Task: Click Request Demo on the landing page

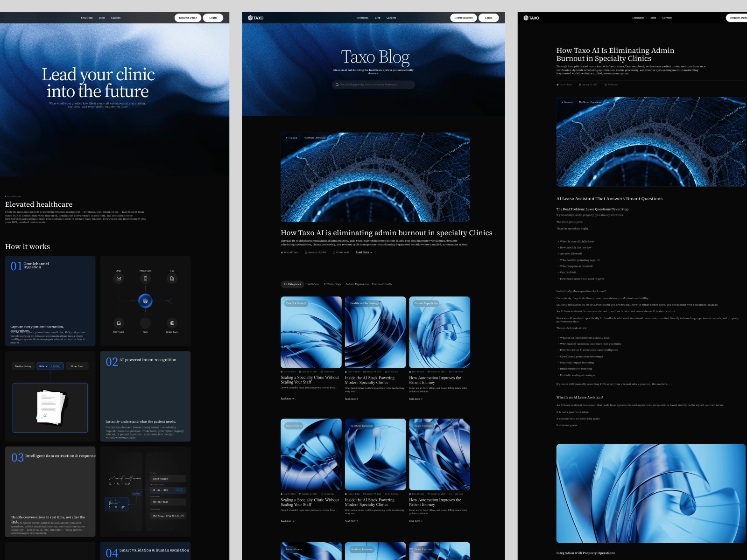Action: 188,18
